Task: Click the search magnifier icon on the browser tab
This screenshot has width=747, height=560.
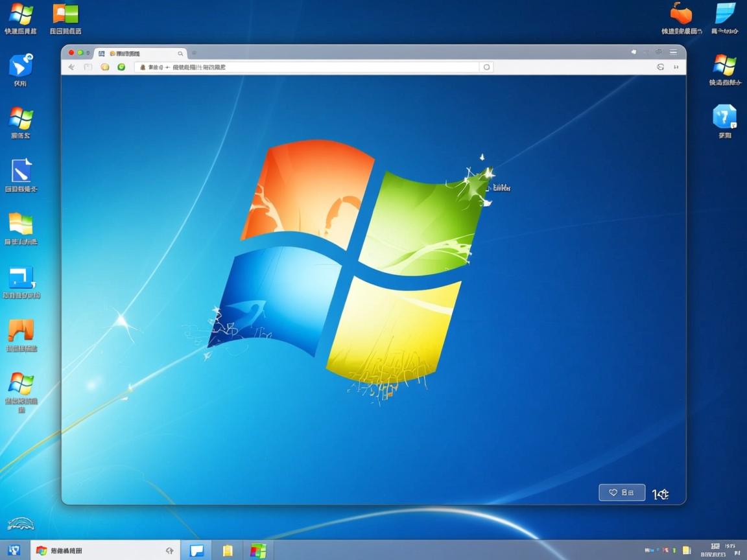Action: point(180,54)
